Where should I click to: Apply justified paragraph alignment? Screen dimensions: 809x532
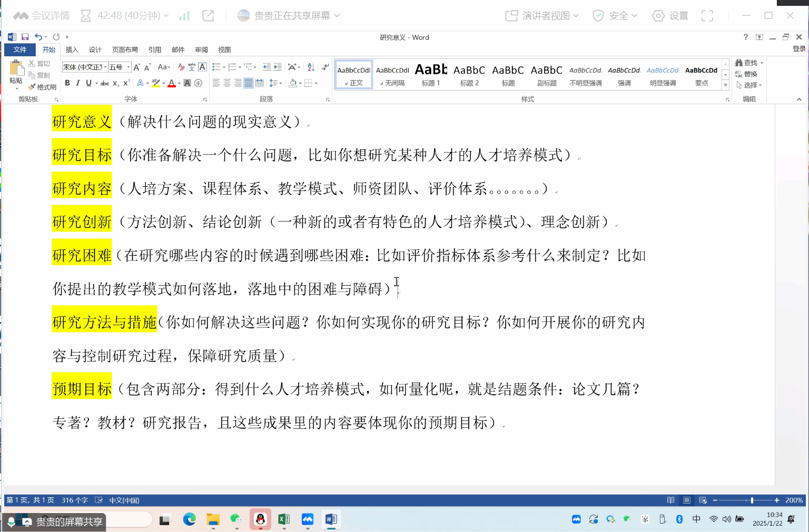(x=249, y=83)
